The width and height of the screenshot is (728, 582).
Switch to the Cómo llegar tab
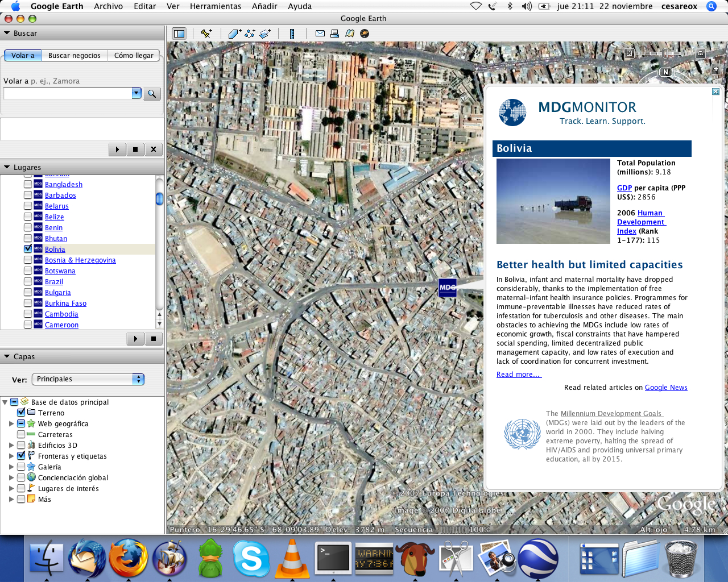click(134, 55)
